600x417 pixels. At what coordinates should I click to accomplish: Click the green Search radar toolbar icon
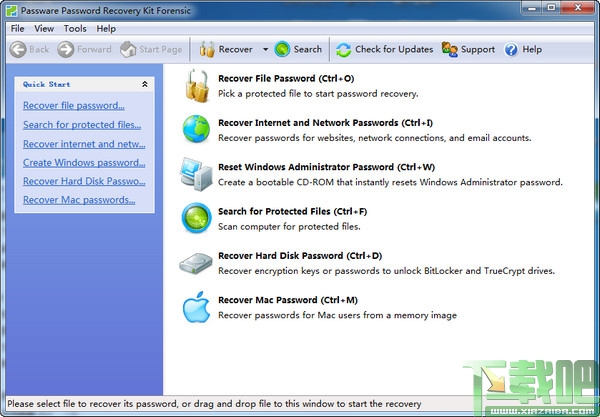282,49
